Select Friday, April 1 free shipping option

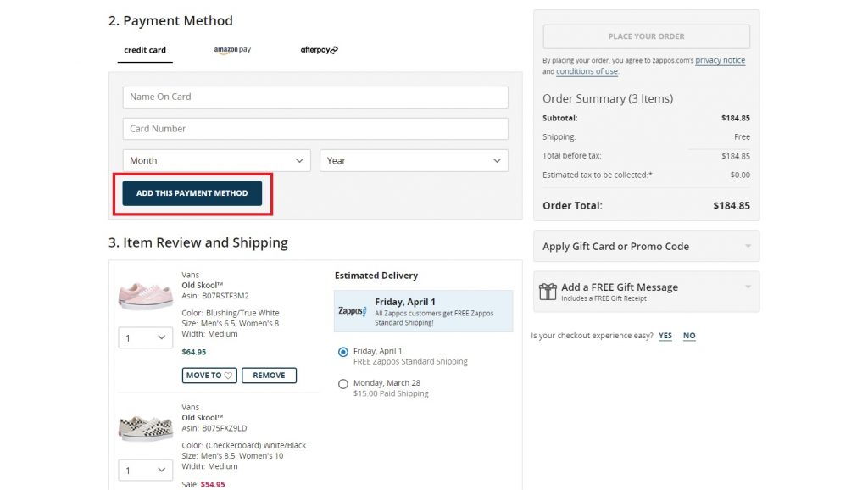[343, 352]
